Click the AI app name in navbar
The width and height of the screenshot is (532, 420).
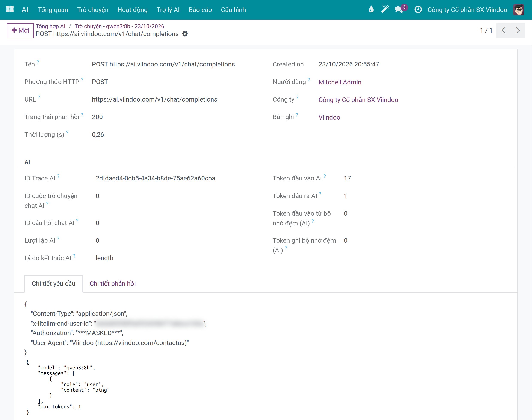pos(25,10)
